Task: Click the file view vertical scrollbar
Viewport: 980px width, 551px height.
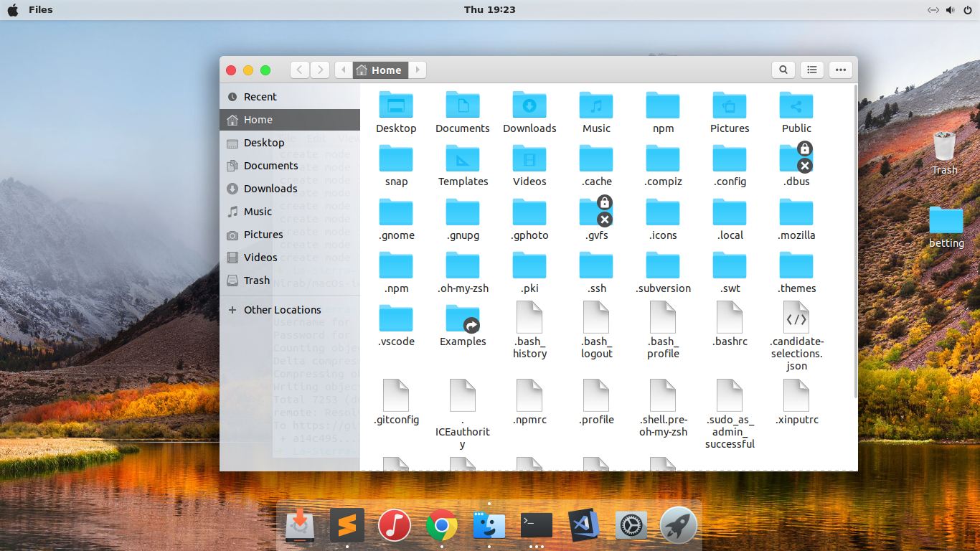Action: click(855, 241)
